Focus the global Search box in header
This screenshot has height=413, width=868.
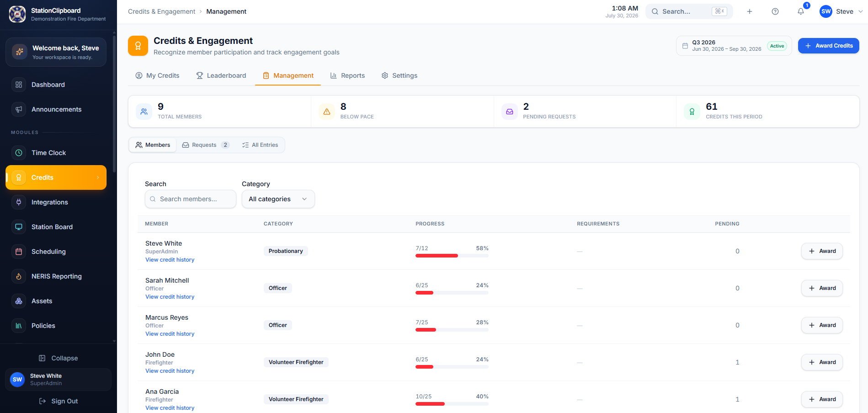pyautogui.click(x=689, y=11)
